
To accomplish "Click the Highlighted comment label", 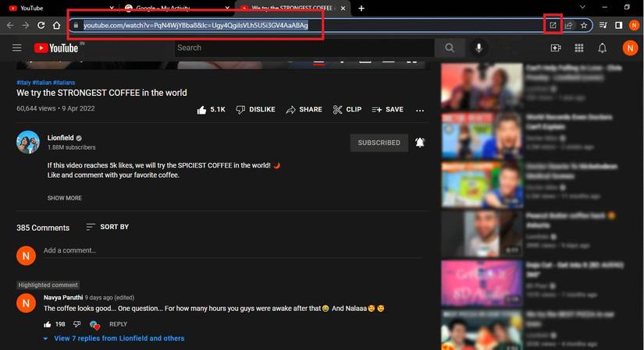I will [48, 285].
